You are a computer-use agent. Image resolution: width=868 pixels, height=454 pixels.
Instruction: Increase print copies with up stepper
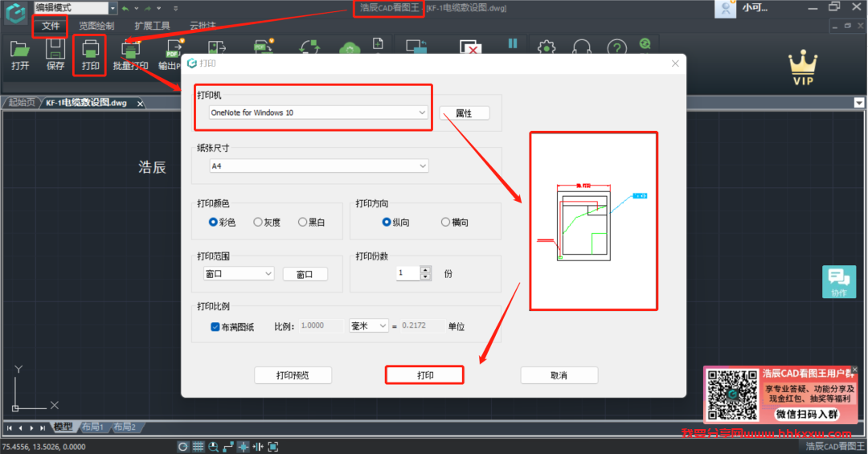(426, 270)
